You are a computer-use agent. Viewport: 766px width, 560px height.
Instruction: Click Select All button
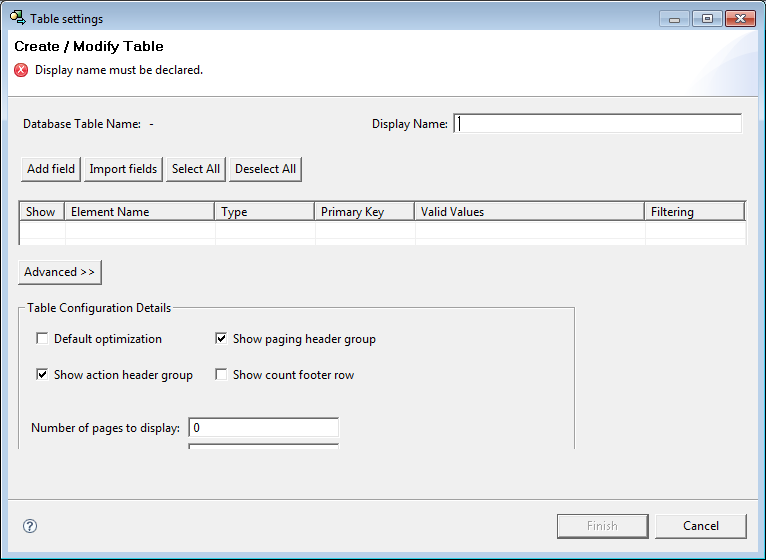pos(196,169)
